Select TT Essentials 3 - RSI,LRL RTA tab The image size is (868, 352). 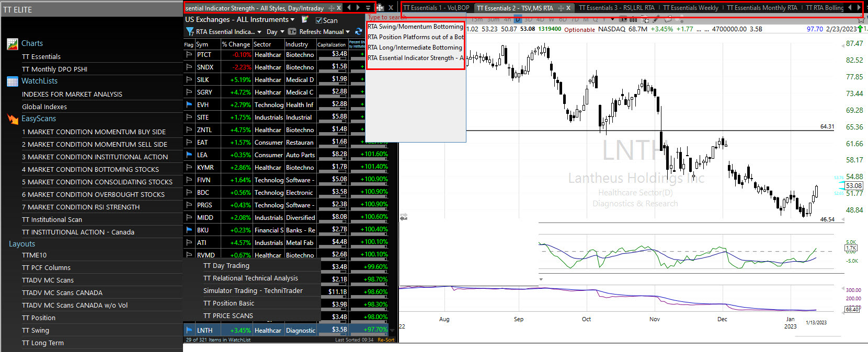pos(616,8)
